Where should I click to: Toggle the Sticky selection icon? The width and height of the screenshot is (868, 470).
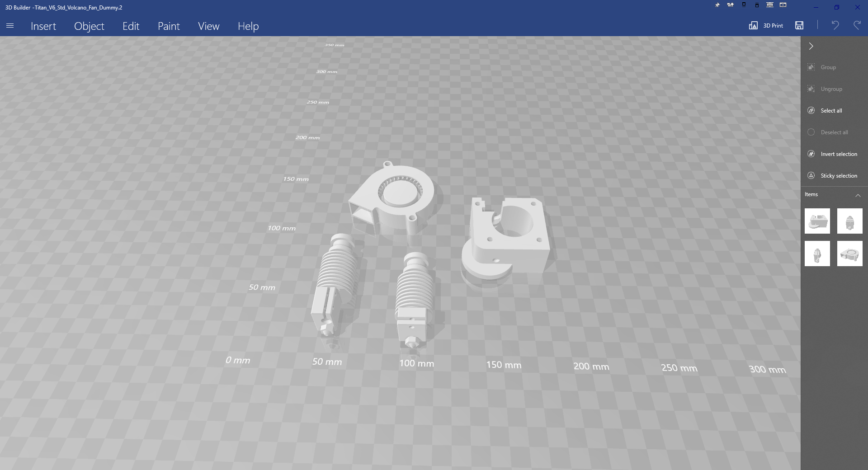tap(811, 176)
